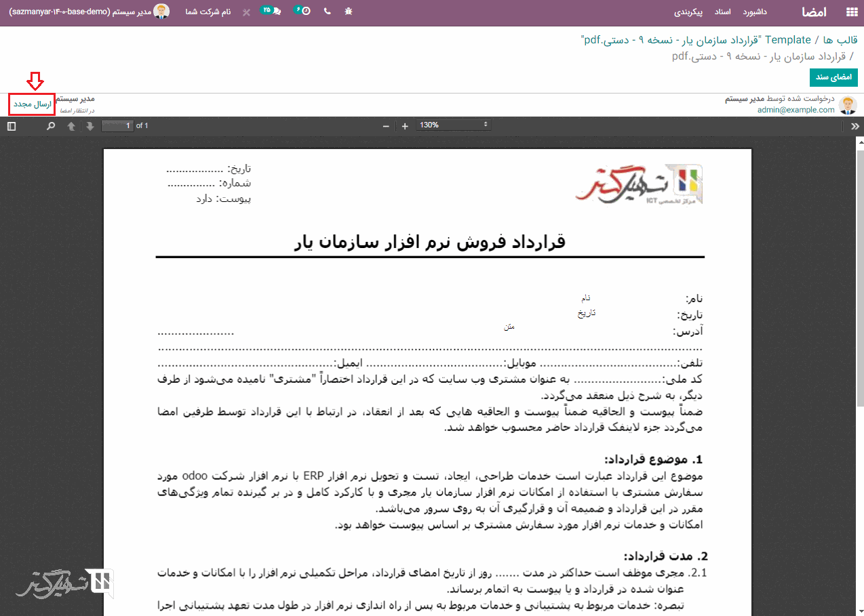The image size is (864, 616).
Task: Open the conversations messages icon
Action: click(x=271, y=11)
